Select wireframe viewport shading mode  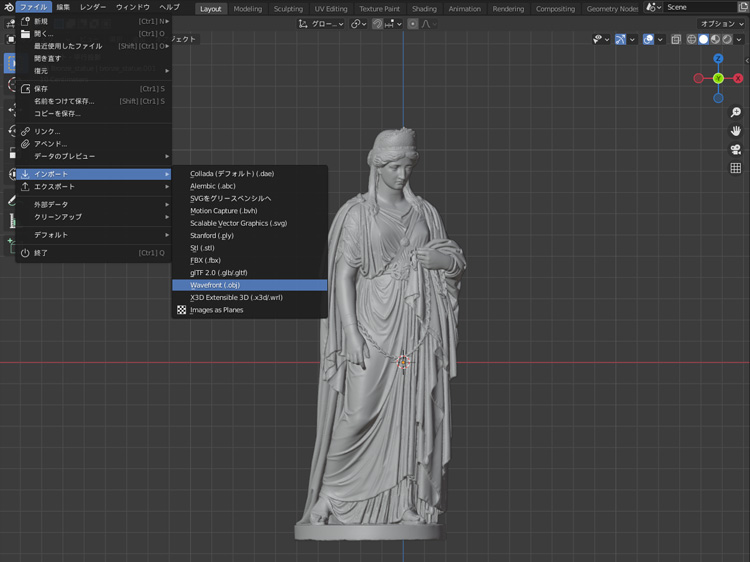coord(690,40)
